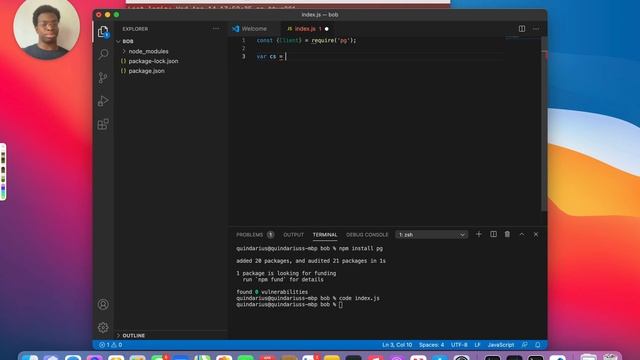Open Explorer more actions ellipsis
The width and height of the screenshot is (640, 360).
(216, 29)
